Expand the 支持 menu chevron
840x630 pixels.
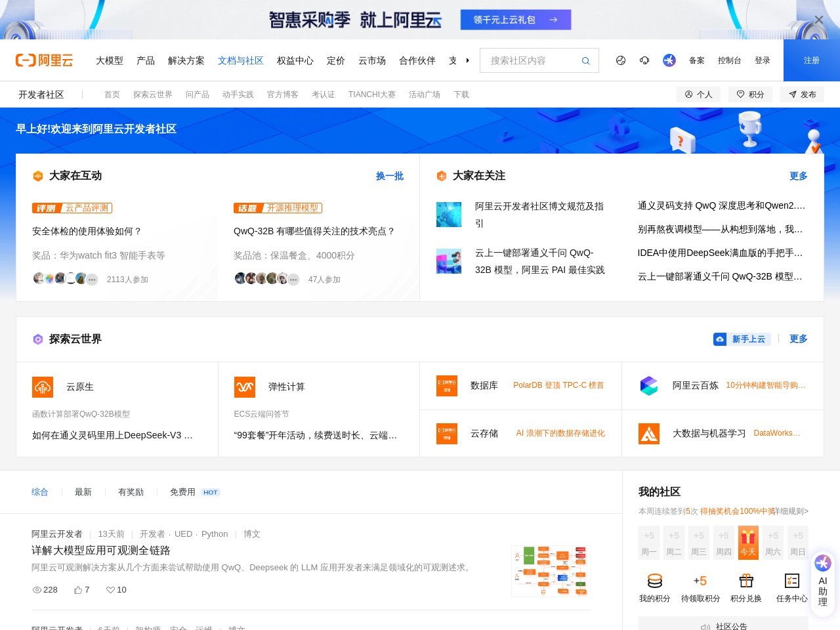pos(467,60)
